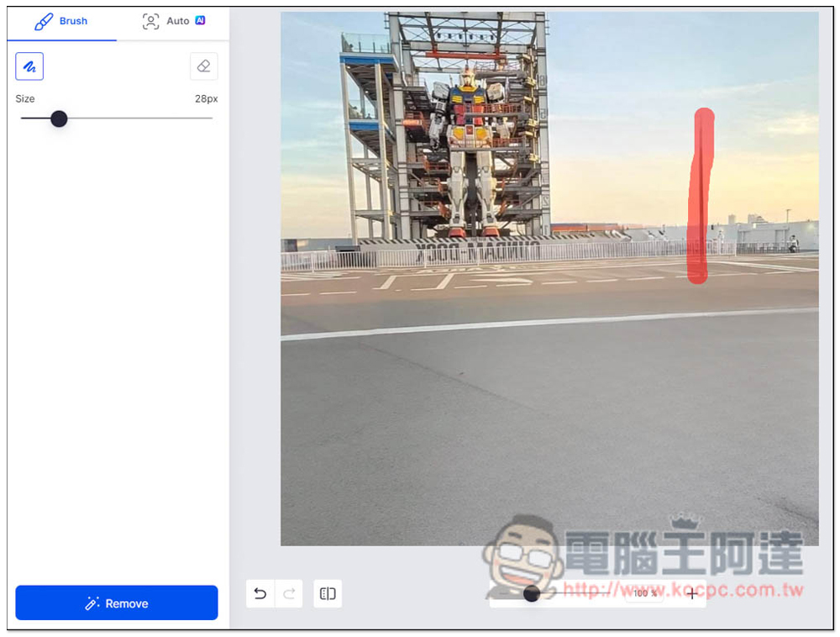840x637 pixels.
Task: Open the Brush tab label
Action: pyautogui.click(x=73, y=21)
